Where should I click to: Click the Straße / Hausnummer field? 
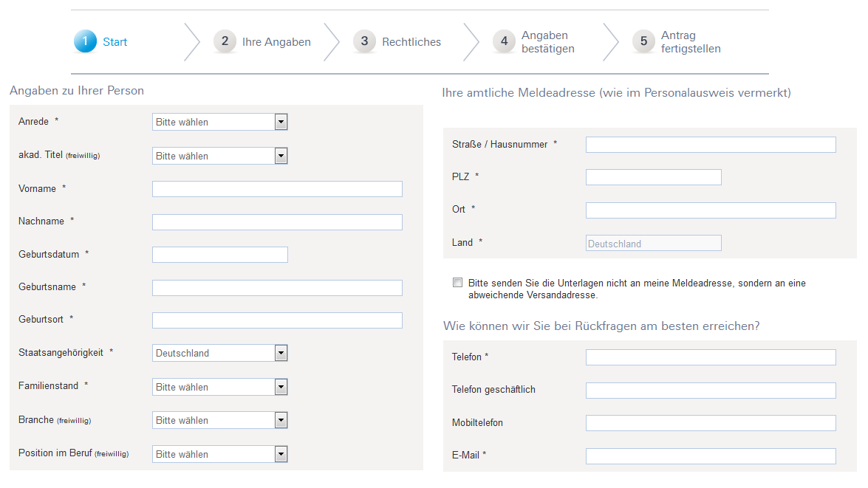[x=711, y=145]
